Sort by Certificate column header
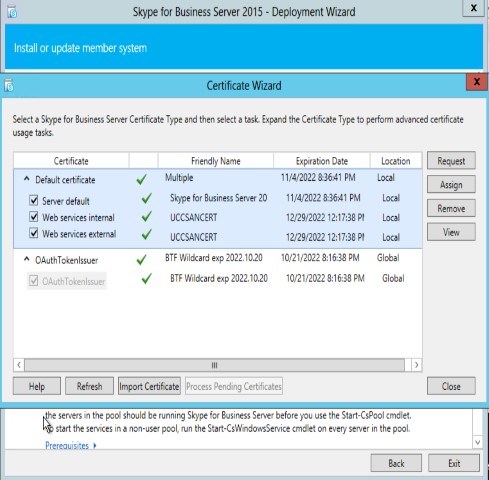Screen dimensions: 489x480 point(71,161)
